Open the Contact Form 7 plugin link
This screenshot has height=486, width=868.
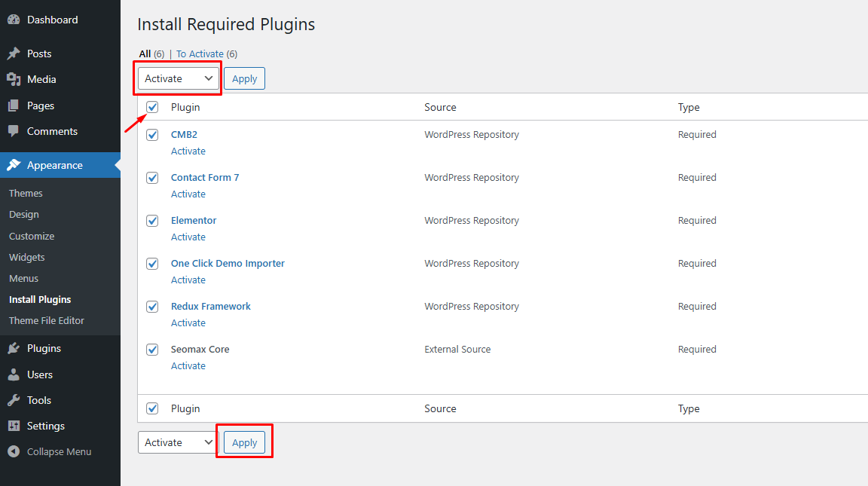point(205,178)
